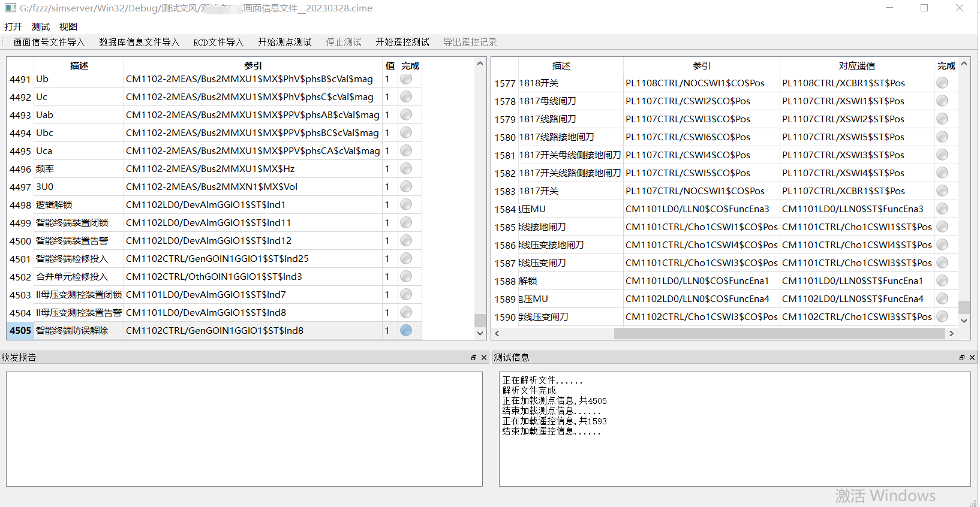Viewport: 980px width, 507px height.
Task: Click left table 参引 column header
Action: pyautogui.click(x=253, y=65)
